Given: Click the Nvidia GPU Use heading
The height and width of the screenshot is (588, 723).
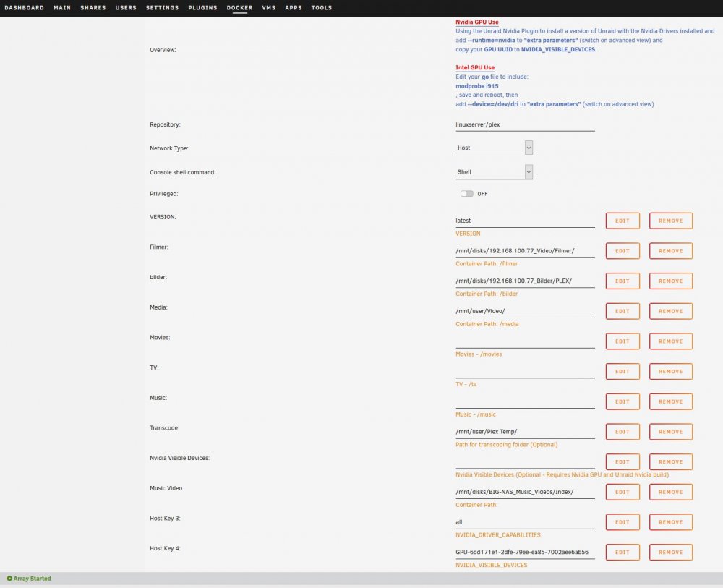Looking at the screenshot, I should pos(476,22).
